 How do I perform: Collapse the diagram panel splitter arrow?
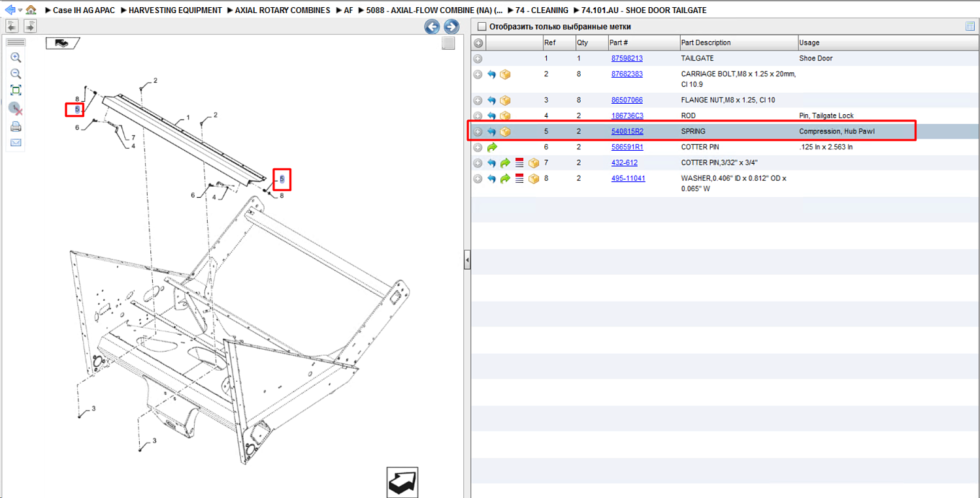pyautogui.click(x=467, y=260)
